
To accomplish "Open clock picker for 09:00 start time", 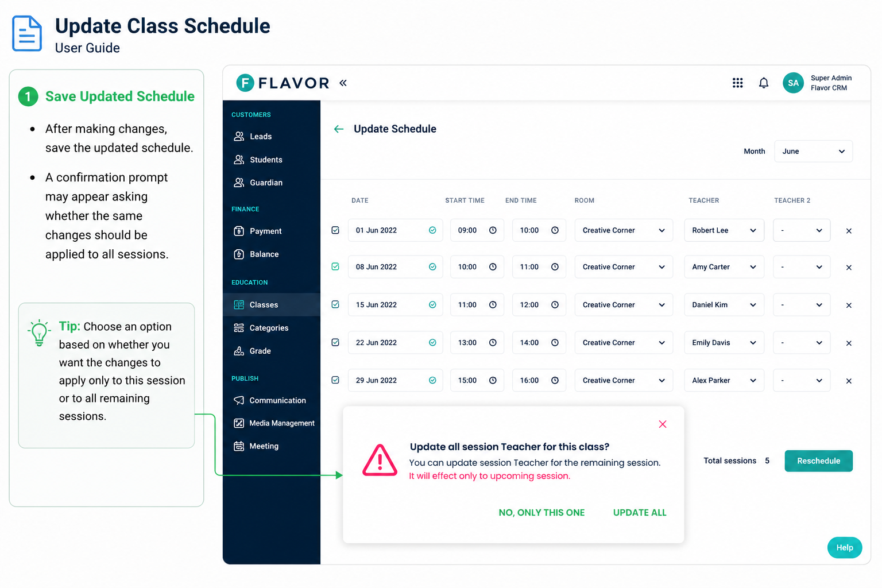I will pyautogui.click(x=493, y=230).
